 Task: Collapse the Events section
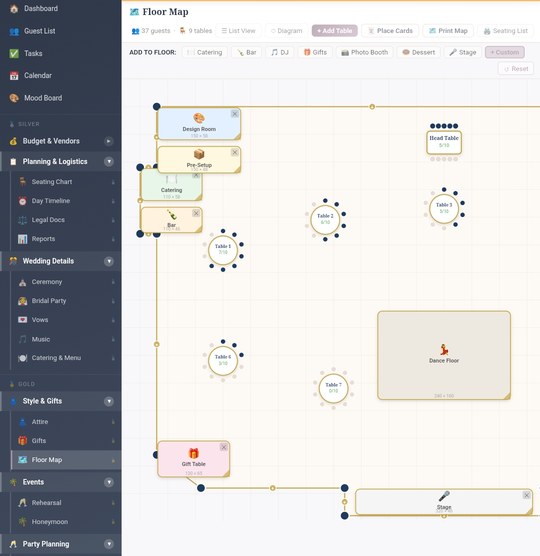[x=109, y=482]
